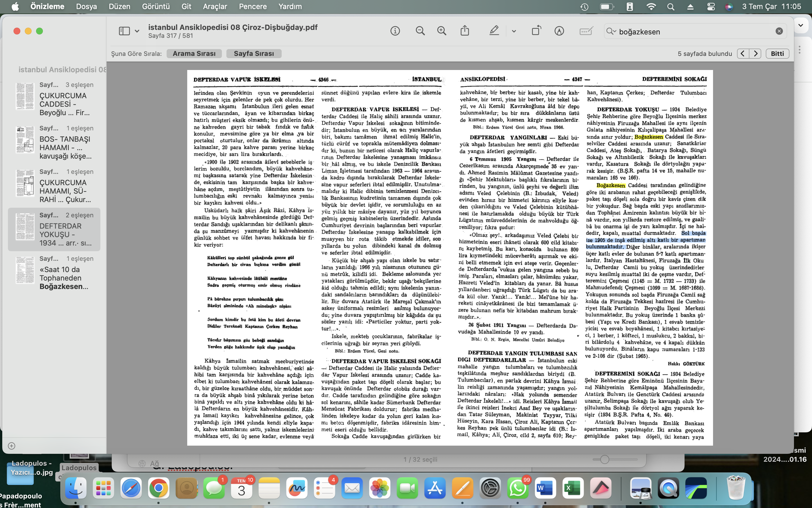Open Spotlight search in the menu bar
The image size is (812, 508).
tap(671, 7)
